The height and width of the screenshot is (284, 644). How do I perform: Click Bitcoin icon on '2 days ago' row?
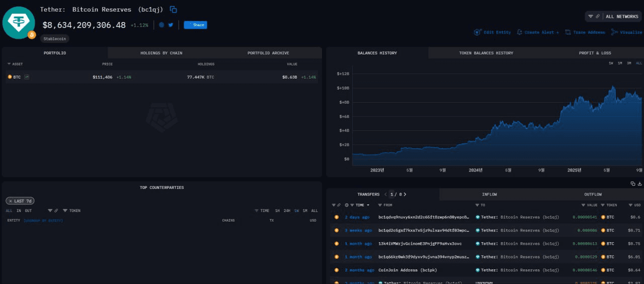337,217
